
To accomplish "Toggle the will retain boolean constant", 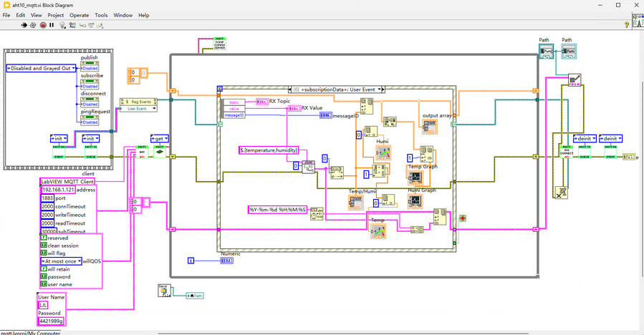I will point(44,269).
